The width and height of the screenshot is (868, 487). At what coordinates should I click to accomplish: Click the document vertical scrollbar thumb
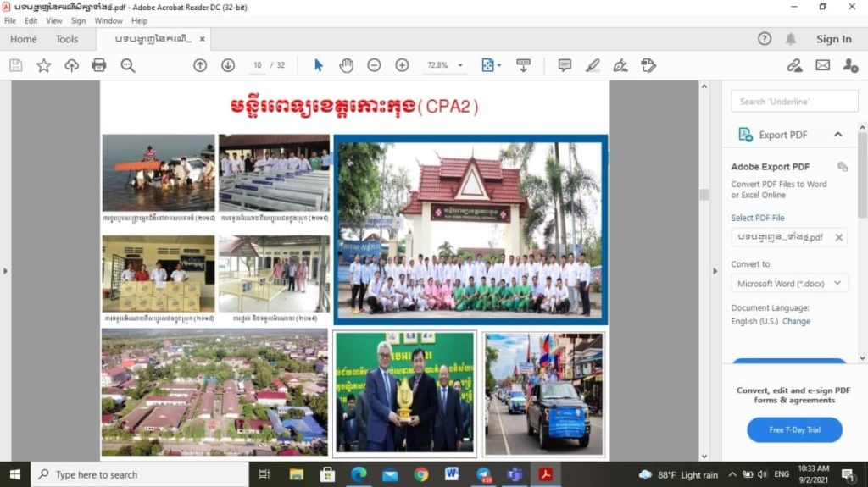[704, 195]
